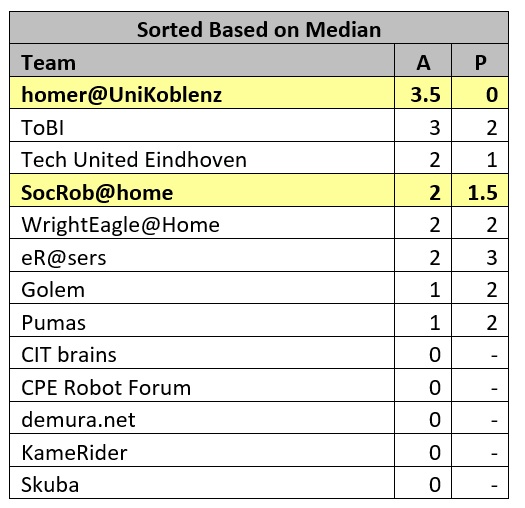Click the Team column header
This screenshot has height=508, width=525.
(202, 61)
